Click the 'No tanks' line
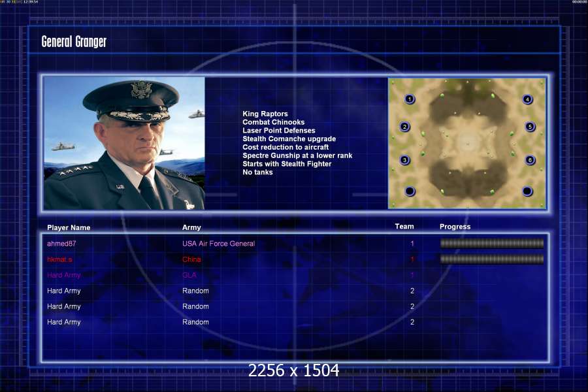 257,172
